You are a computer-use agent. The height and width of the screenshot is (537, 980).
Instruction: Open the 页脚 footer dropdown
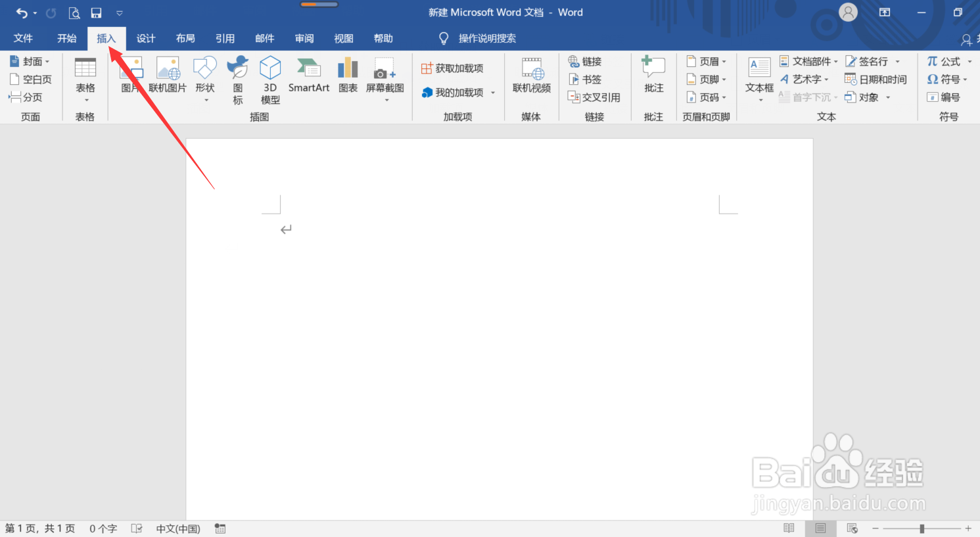click(x=707, y=79)
